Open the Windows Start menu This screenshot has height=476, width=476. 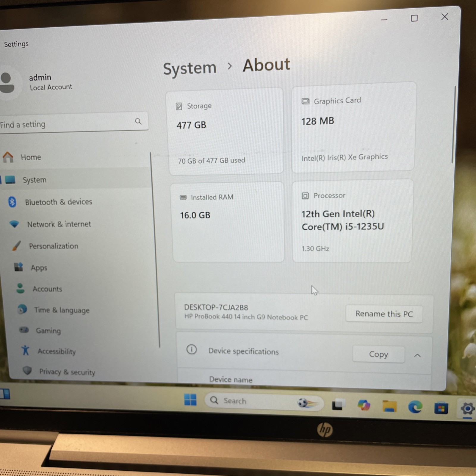click(190, 399)
